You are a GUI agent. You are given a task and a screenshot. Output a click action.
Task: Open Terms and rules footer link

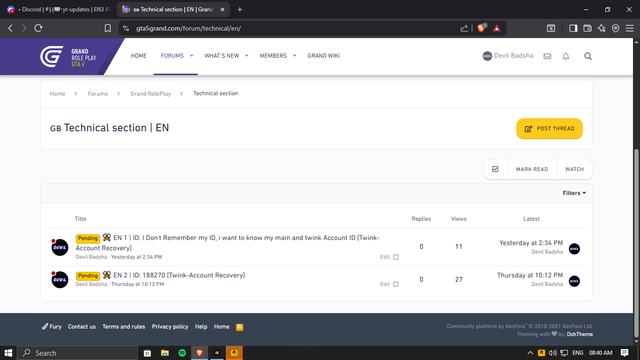click(124, 327)
